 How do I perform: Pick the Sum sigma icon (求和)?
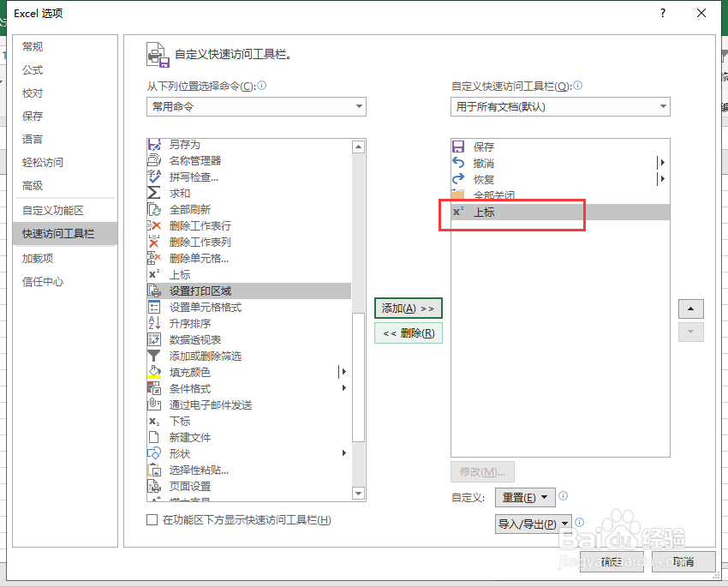click(154, 193)
